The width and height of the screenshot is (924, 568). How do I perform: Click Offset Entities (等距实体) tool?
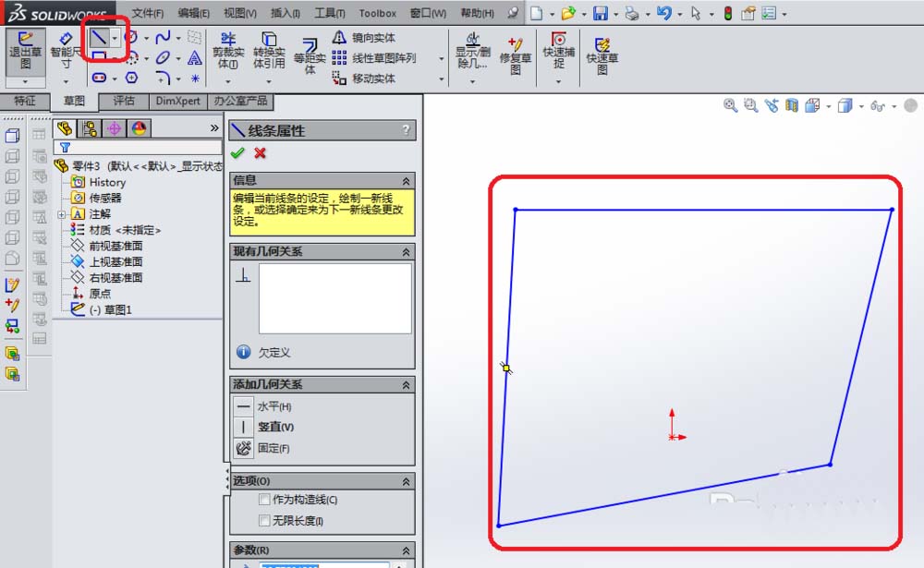coord(310,56)
